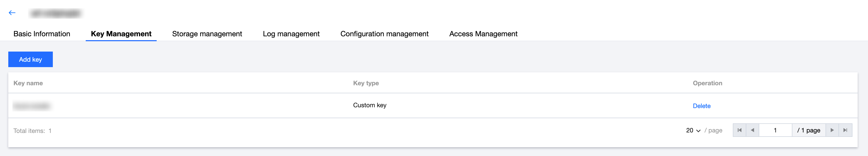
Task: Go to the Access Management tab
Action: 483,34
